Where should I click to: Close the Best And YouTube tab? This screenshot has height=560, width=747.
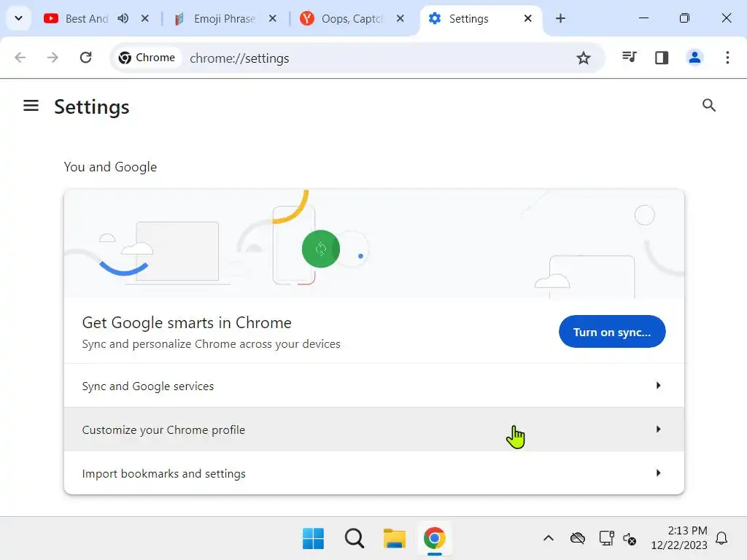145,18
